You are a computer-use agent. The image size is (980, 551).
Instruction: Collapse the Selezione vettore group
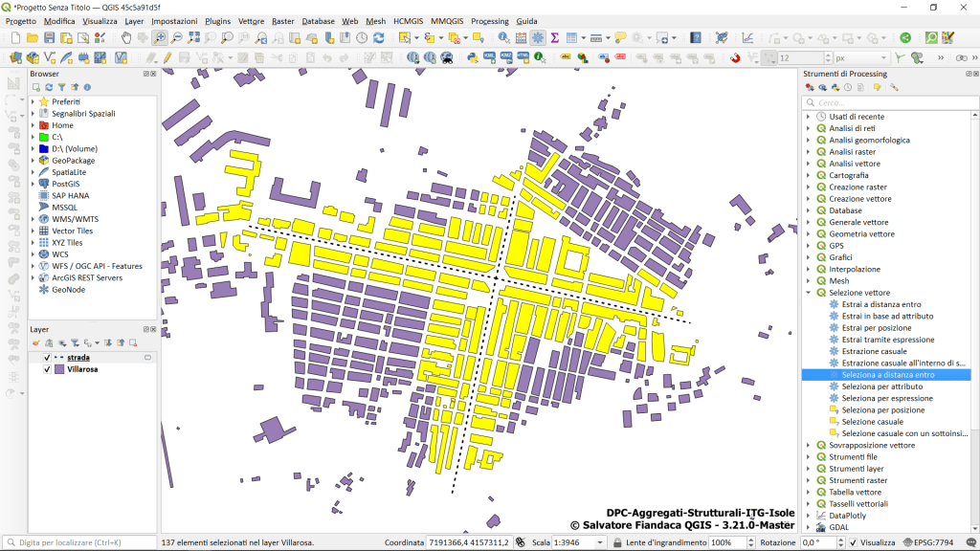coord(808,293)
